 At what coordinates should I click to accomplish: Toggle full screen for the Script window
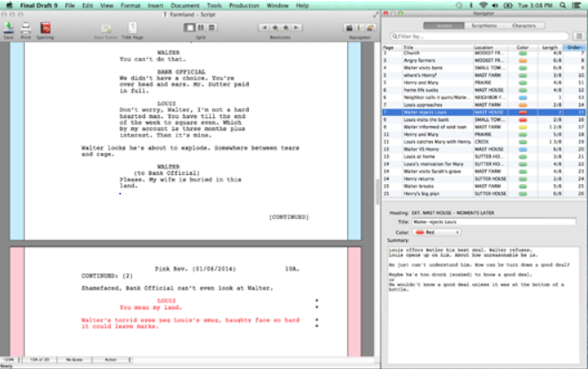tap(376, 14)
